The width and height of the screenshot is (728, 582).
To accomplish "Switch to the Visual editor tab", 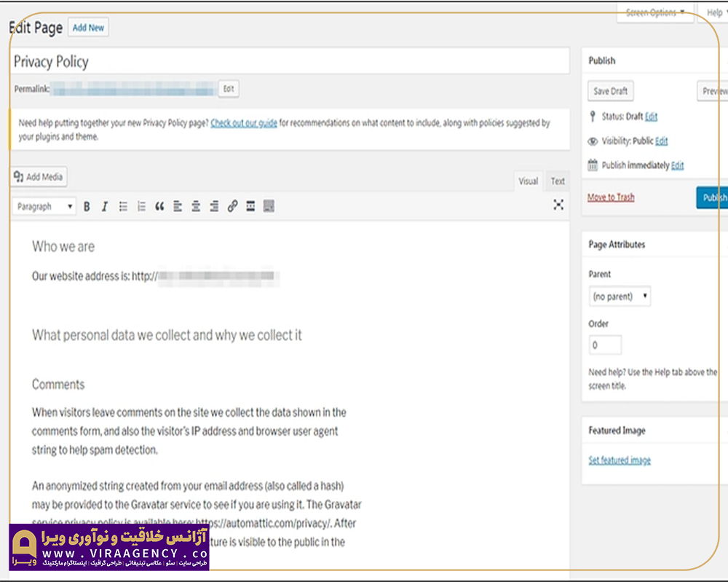I will pyautogui.click(x=529, y=181).
